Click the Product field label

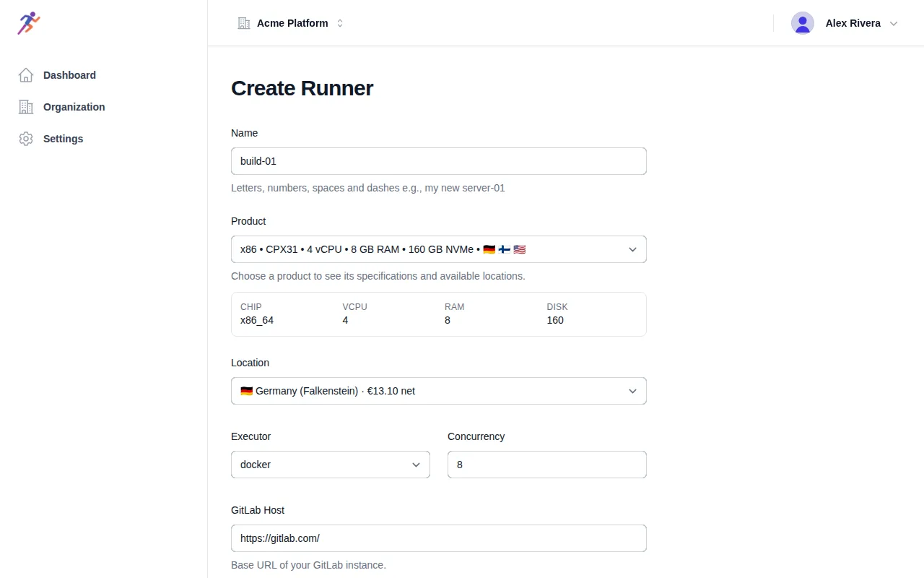click(248, 221)
